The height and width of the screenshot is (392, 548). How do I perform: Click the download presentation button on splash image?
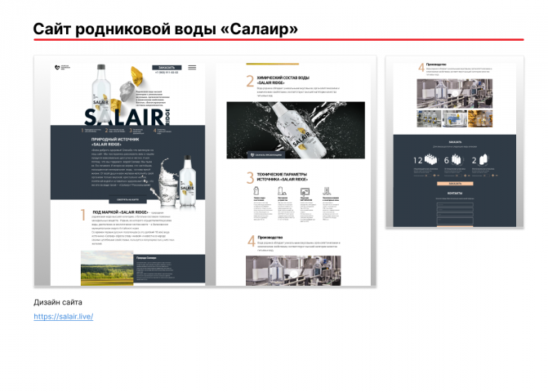click(266, 155)
